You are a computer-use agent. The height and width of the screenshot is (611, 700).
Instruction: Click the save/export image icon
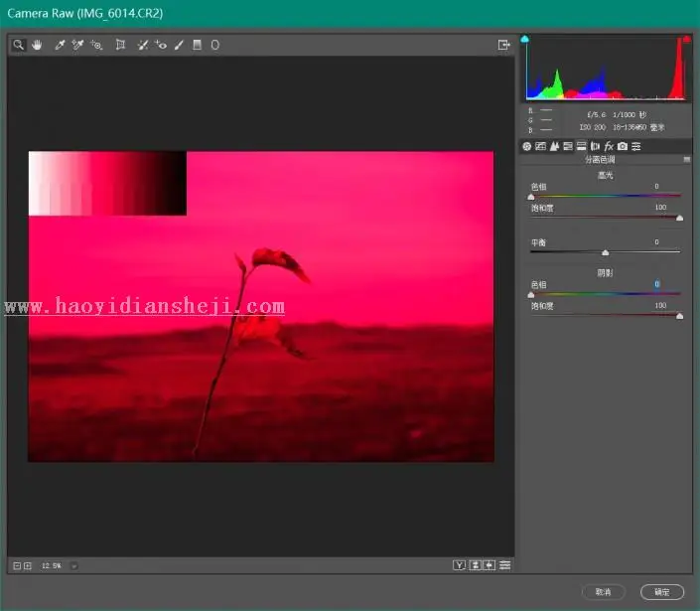tap(503, 45)
